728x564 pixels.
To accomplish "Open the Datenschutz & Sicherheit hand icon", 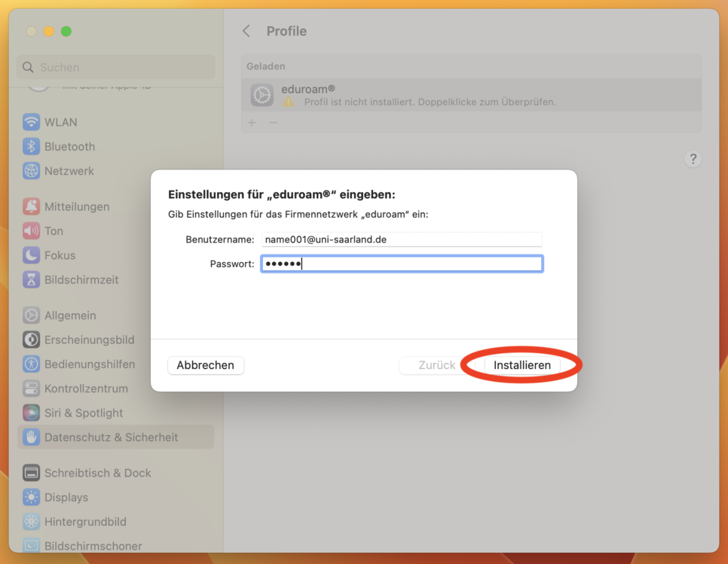I will 31,437.
